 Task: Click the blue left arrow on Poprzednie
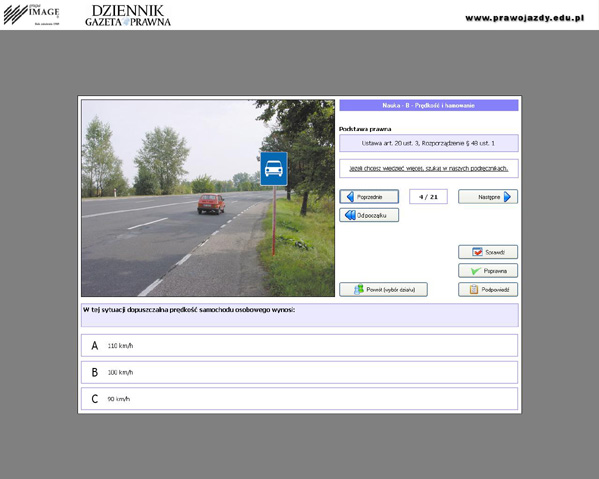click(350, 197)
